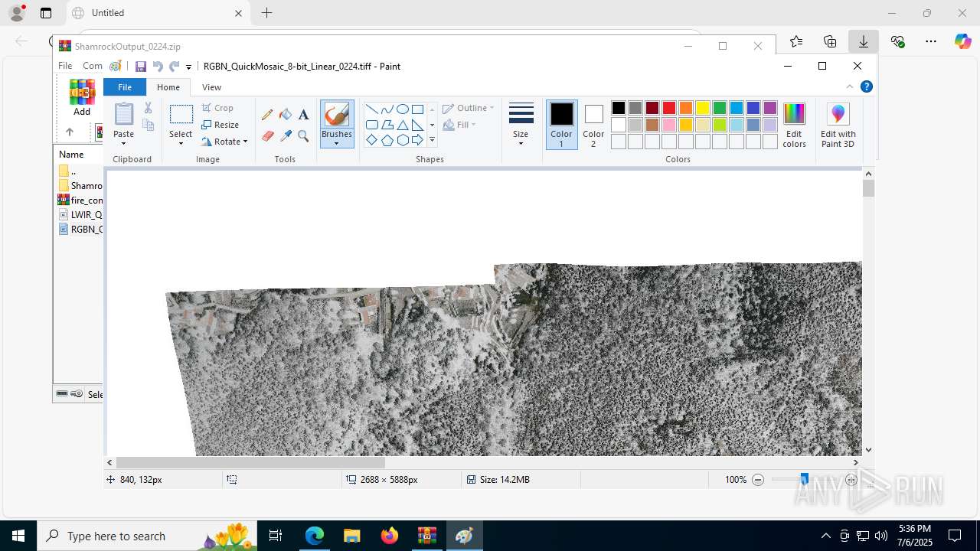The height and width of the screenshot is (551, 980).
Task: Switch to the Home ribbon tab
Action: tap(168, 87)
